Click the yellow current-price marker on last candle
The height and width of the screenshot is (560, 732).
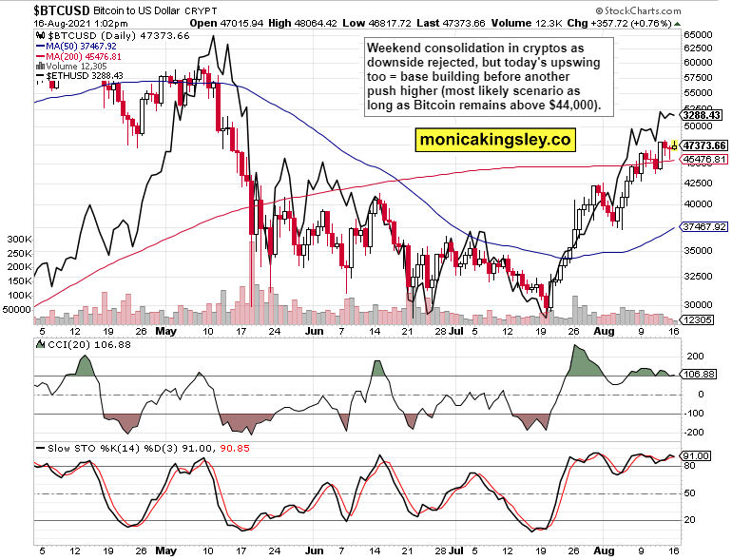coord(674,145)
